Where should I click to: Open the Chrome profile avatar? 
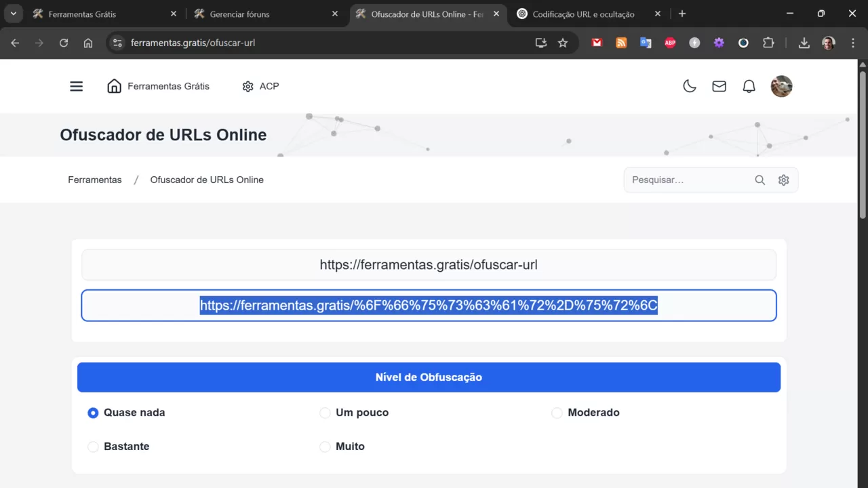point(828,43)
